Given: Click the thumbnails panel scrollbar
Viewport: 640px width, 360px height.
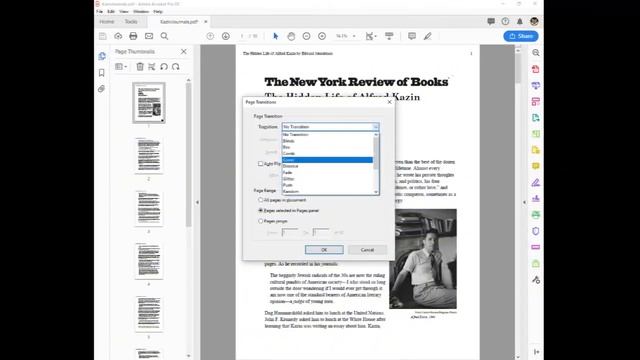Looking at the screenshot, I should [189, 155].
